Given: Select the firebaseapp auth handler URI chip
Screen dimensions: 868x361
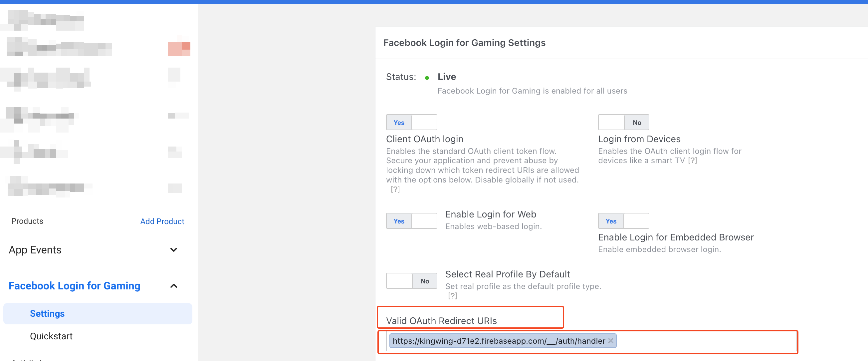Looking at the screenshot, I should (x=499, y=341).
